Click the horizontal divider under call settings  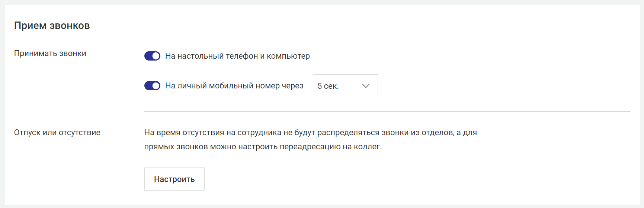tap(387, 111)
